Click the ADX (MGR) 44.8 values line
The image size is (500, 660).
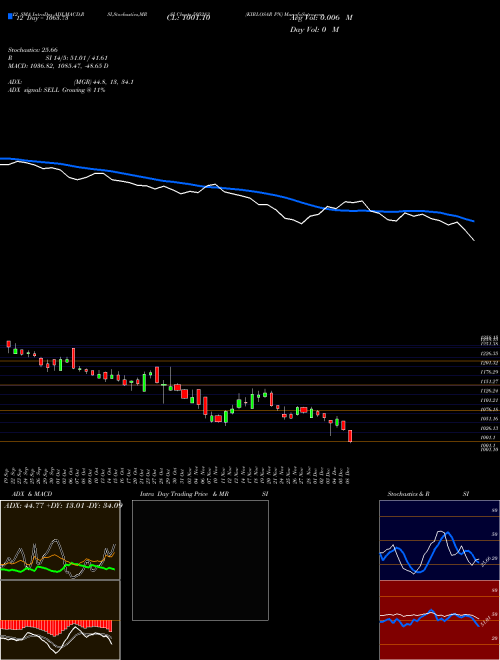pos(71,82)
